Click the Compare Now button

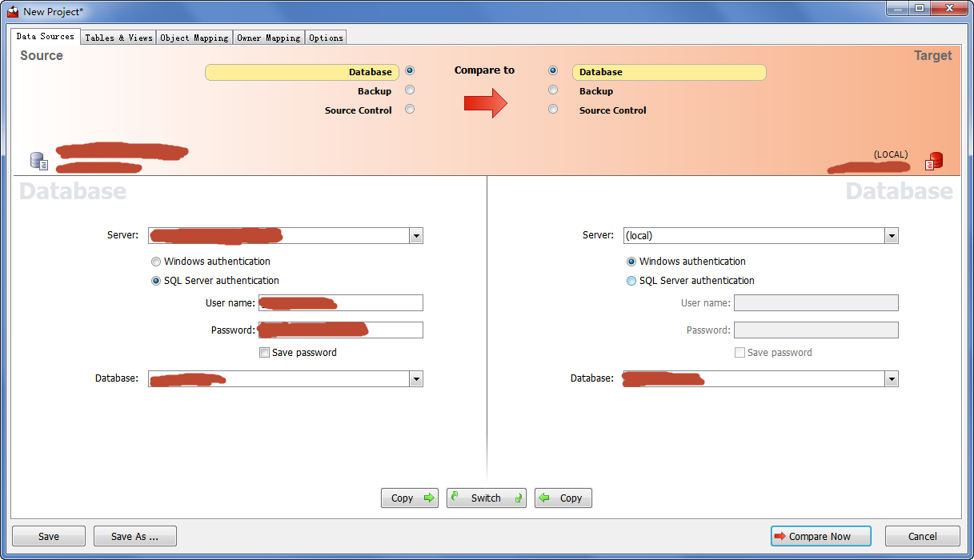[821, 536]
